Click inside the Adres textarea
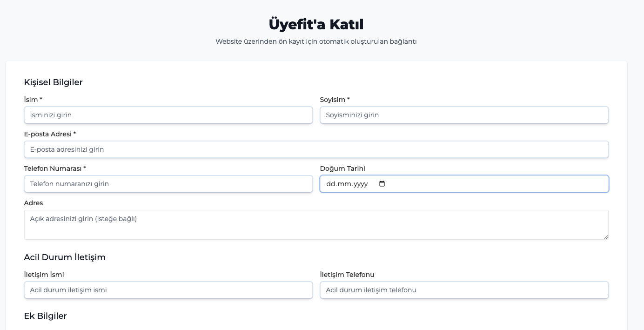 tap(316, 224)
